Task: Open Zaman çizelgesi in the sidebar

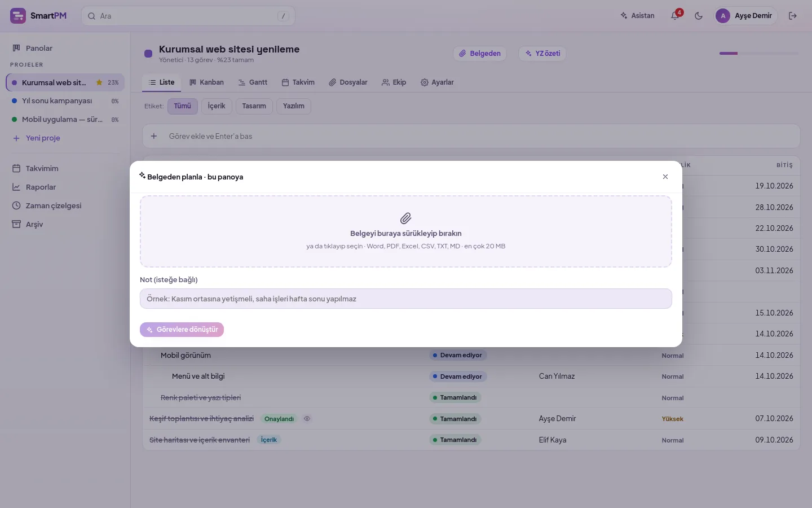Action: click(65, 205)
